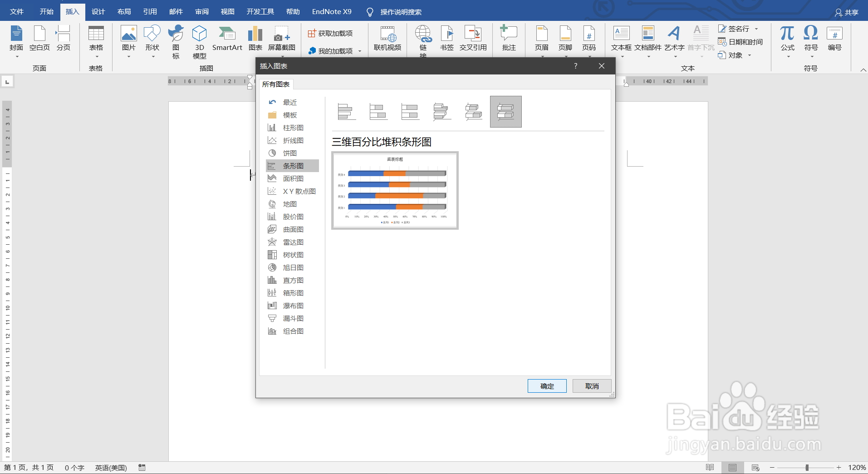The width and height of the screenshot is (868, 474).
Task: Insert 联机视频 online video
Action: tap(387, 38)
